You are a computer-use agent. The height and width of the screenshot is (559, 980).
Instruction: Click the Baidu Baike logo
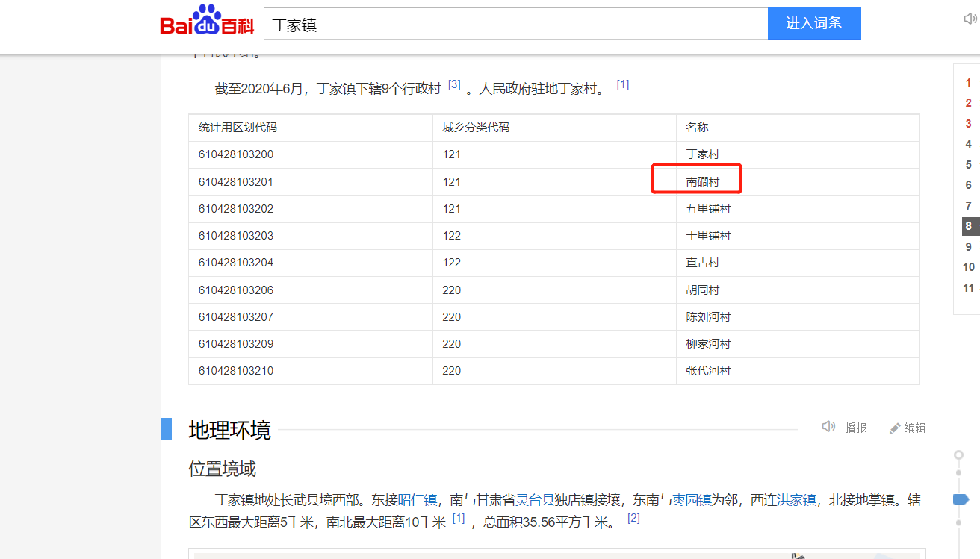(207, 23)
